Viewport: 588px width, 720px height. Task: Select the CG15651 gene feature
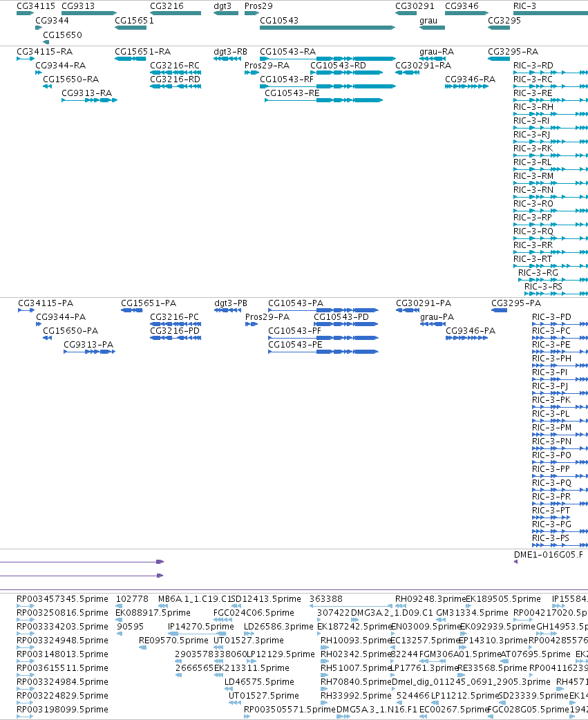[x=131, y=28]
